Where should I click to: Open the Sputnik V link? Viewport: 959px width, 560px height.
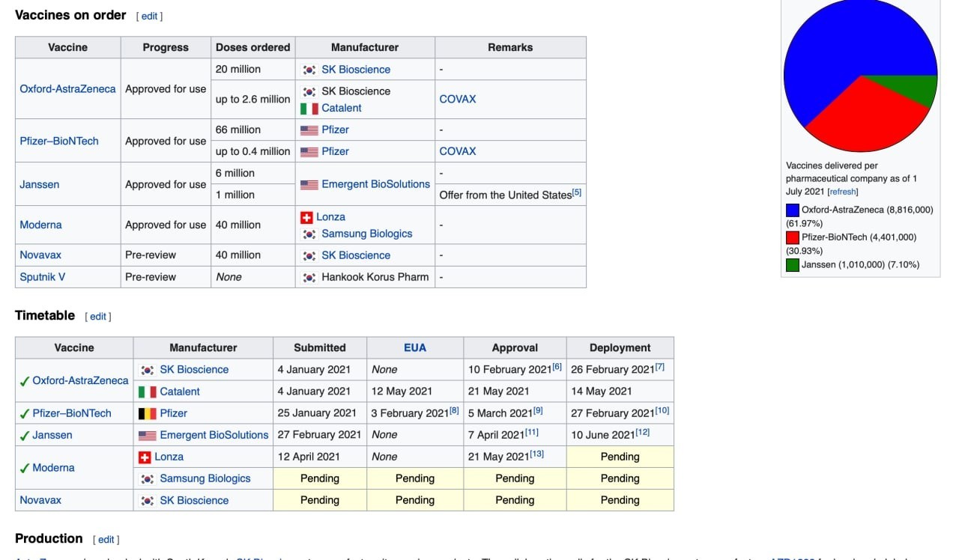tap(43, 277)
